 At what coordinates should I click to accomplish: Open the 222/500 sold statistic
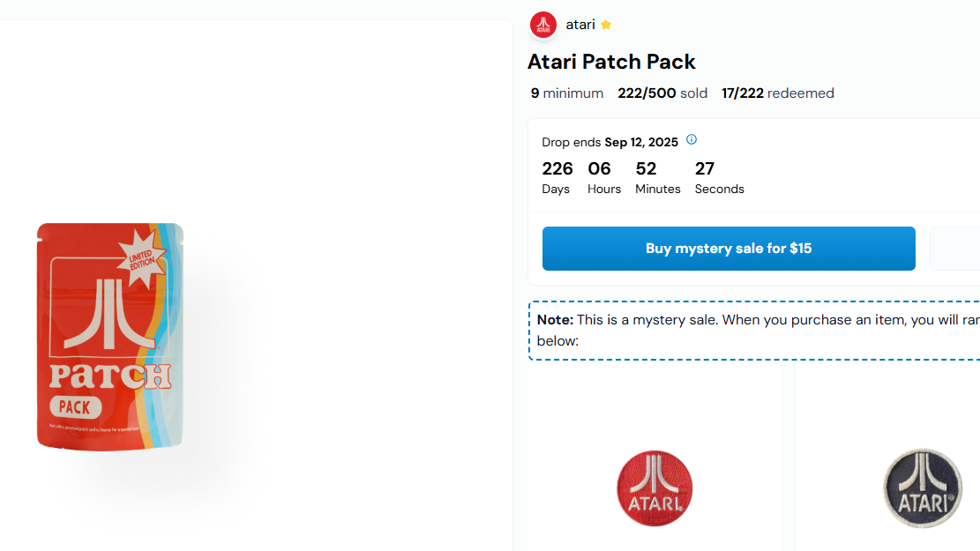coord(662,93)
